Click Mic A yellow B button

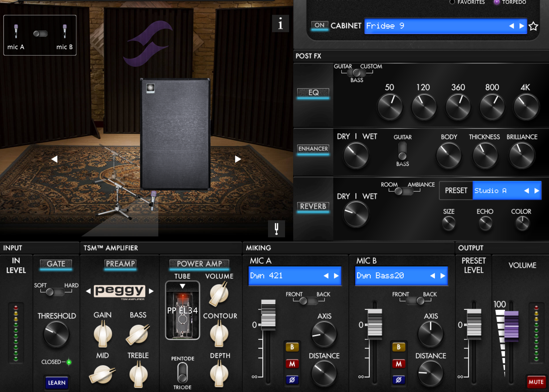(292, 347)
